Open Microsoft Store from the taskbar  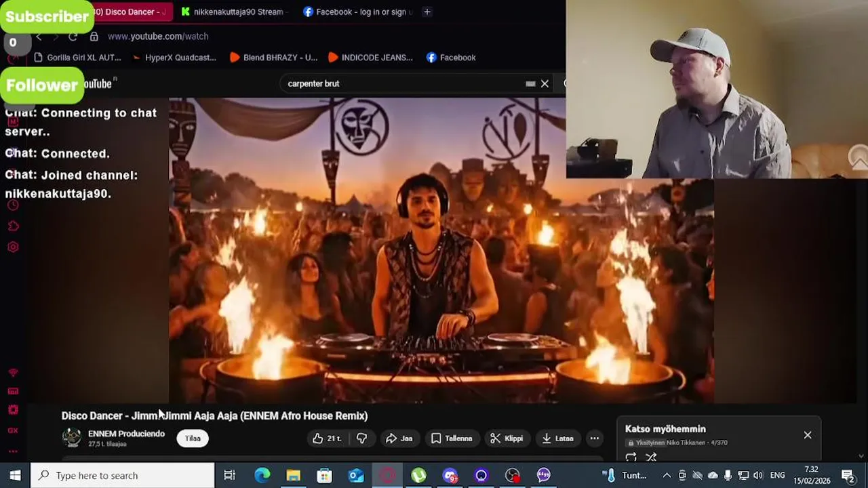324,475
